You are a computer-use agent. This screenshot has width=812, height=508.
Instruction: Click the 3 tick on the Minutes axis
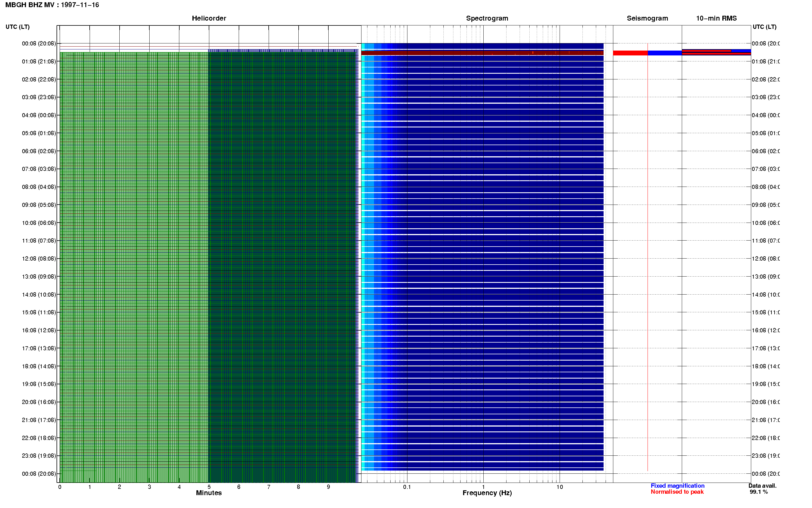tap(149, 487)
